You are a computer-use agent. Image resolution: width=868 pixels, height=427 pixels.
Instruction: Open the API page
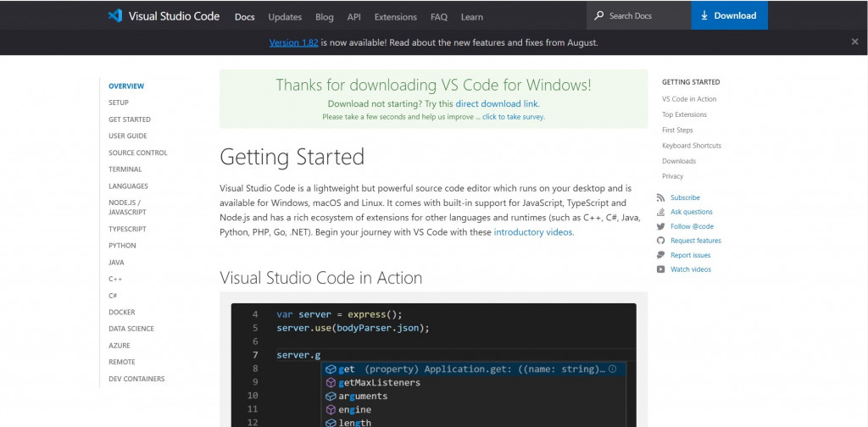354,17
